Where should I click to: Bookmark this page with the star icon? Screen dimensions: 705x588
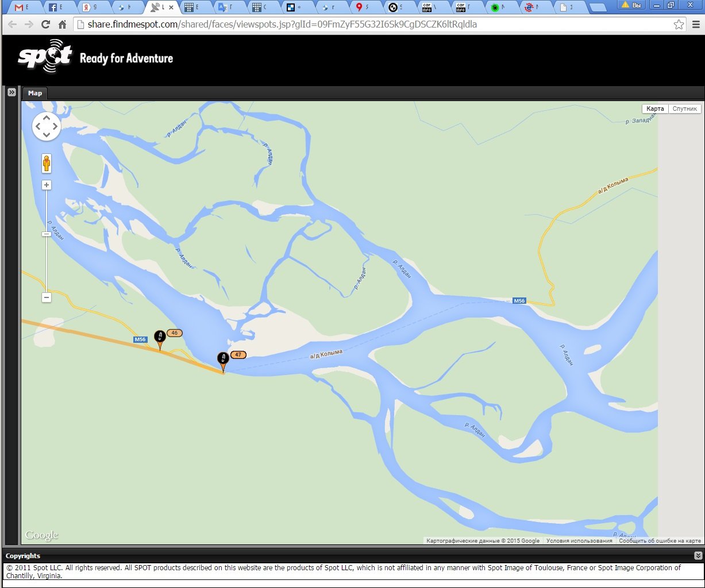(x=679, y=25)
